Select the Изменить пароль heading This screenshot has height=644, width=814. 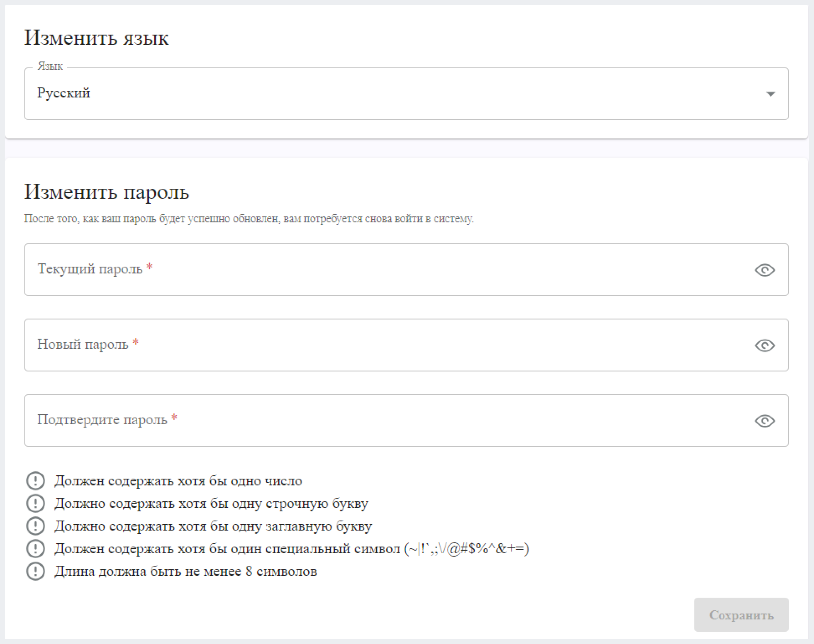[x=107, y=192]
